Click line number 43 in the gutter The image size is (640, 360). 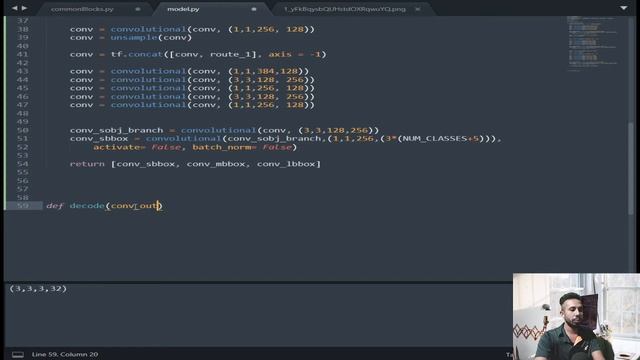(23, 71)
